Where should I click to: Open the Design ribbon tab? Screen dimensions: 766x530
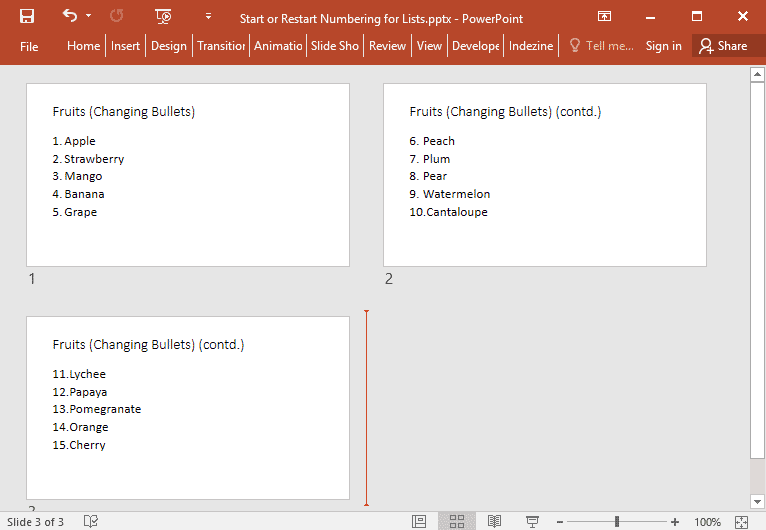pos(169,46)
